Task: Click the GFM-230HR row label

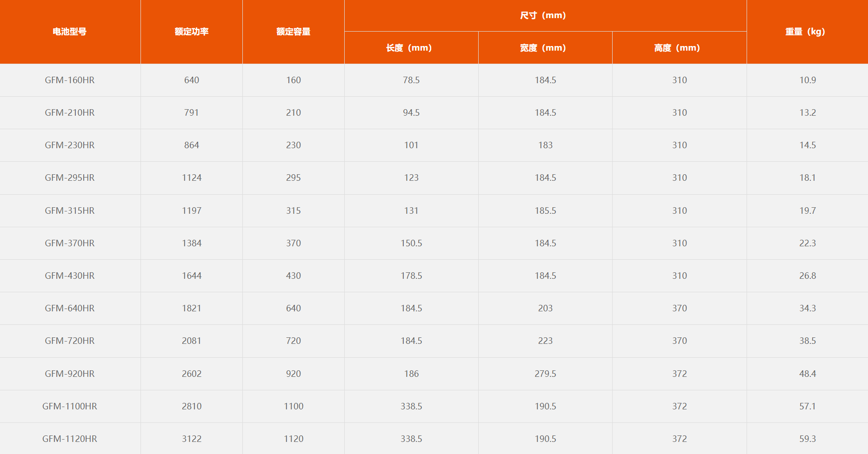Action: (x=70, y=145)
